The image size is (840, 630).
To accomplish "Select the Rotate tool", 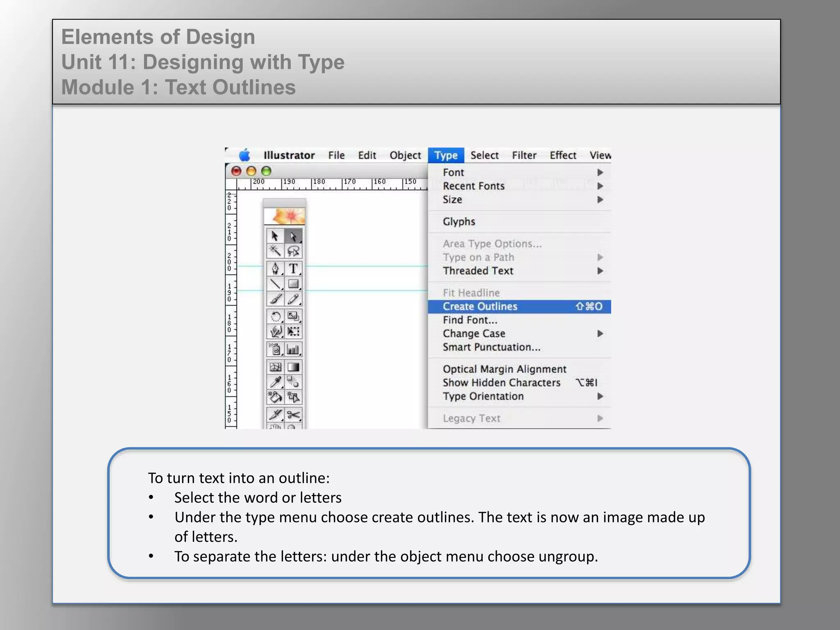I will tap(275, 317).
